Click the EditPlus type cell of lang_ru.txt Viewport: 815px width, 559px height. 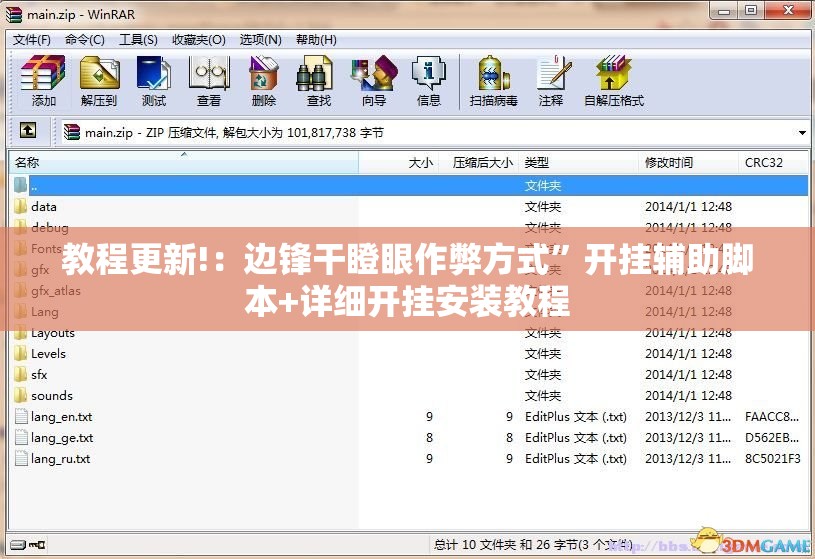click(576, 459)
